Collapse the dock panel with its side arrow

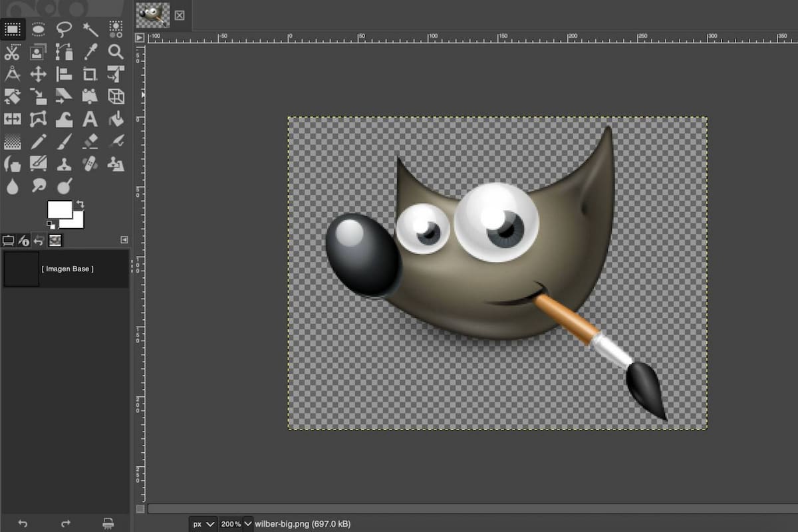pyautogui.click(x=123, y=241)
